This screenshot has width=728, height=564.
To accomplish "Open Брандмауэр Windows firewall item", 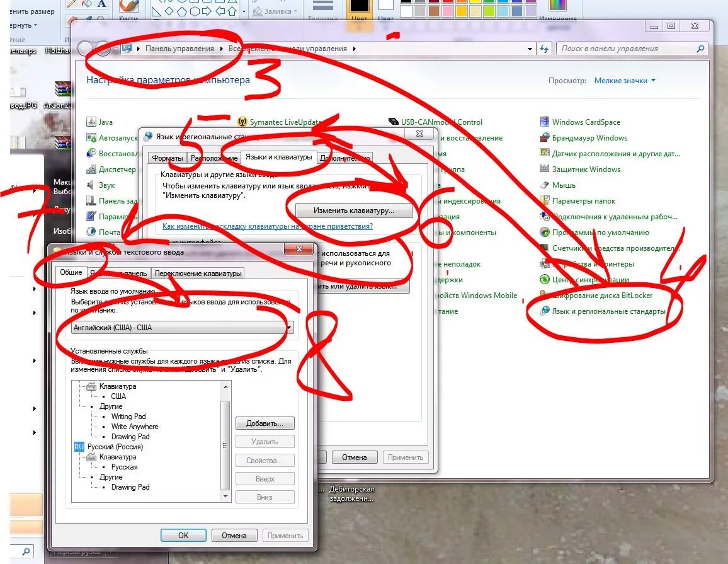I will (x=584, y=138).
